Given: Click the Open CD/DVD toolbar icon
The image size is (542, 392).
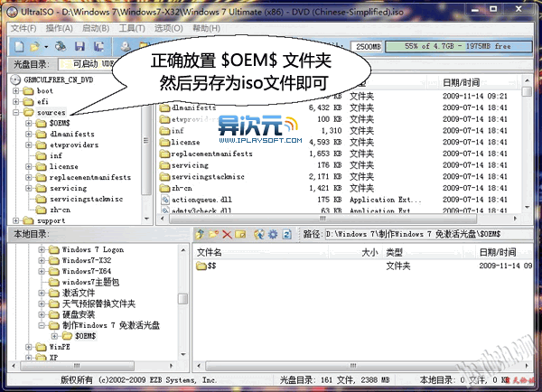Looking at the screenshot, I should [61, 46].
